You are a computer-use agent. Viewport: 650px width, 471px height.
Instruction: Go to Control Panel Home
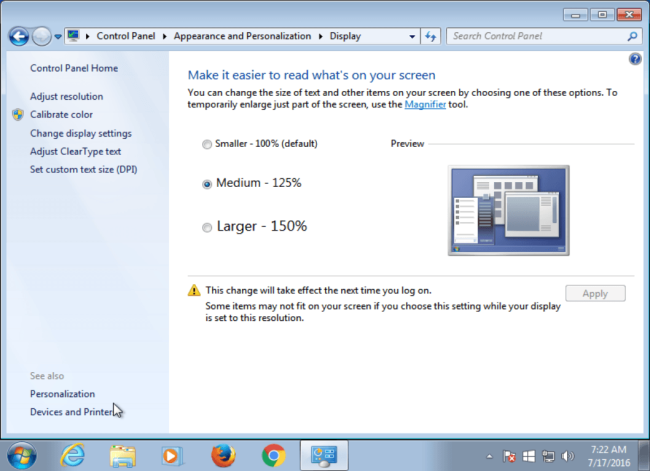[x=74, y=68]
